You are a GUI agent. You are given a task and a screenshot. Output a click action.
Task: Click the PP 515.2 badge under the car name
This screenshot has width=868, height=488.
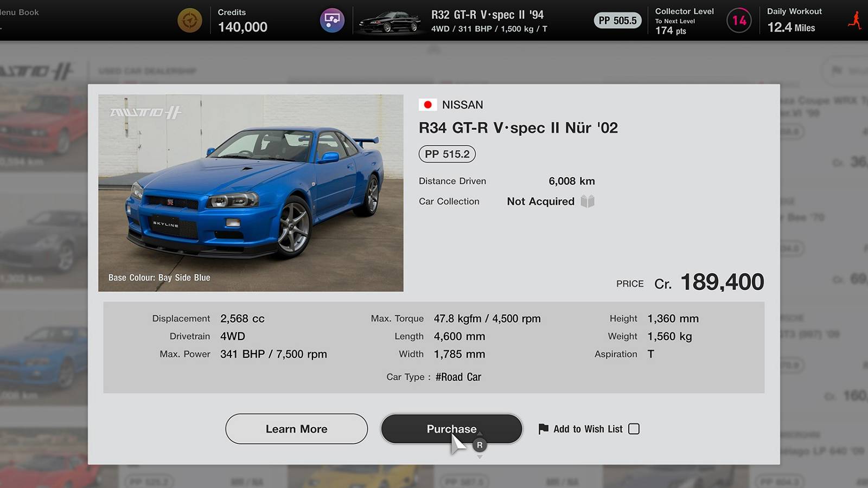(x=446, y=154)
